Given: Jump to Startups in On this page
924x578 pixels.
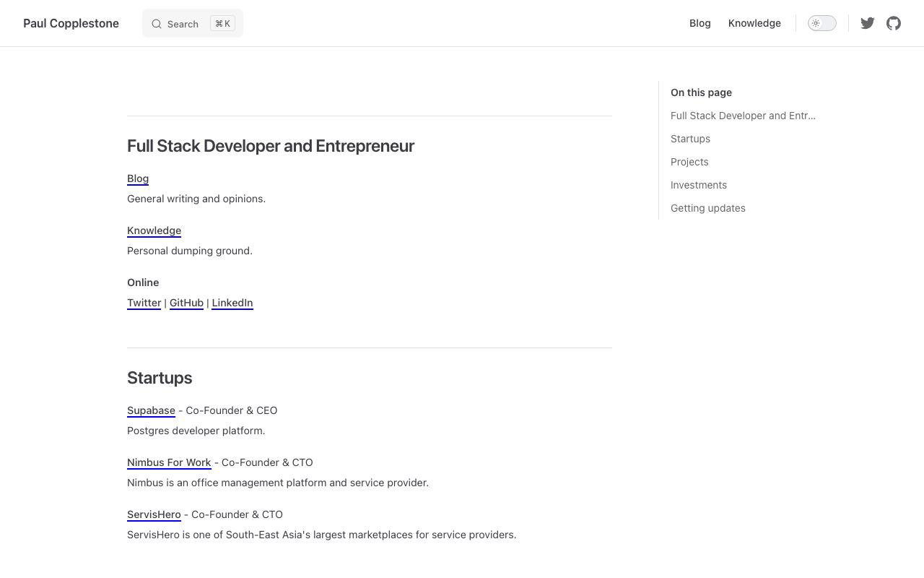Looking at the screenshot, I should (690, 139).
